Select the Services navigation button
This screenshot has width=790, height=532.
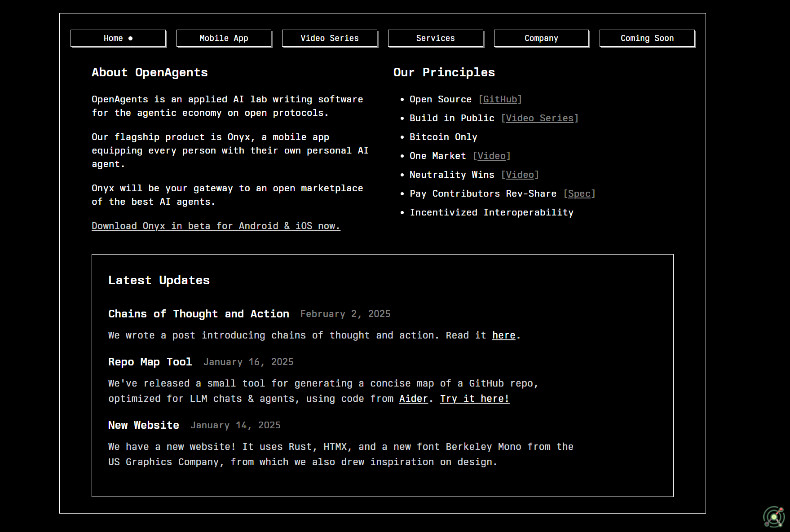pyautogui.click(x=436, y=38)
